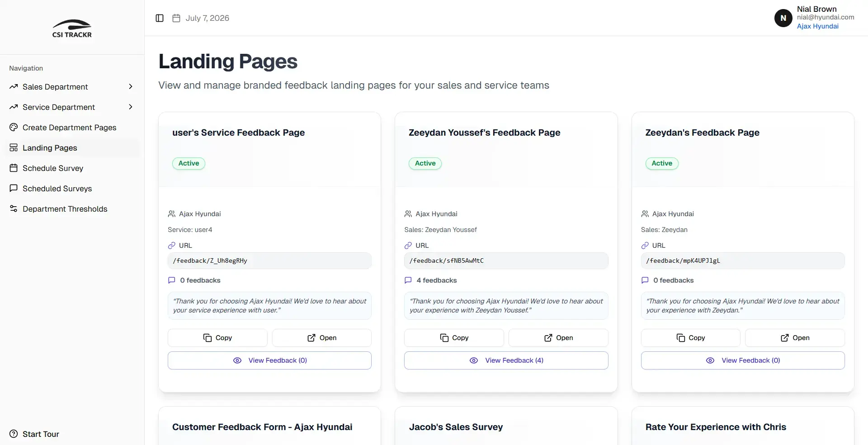Open user's Service Feedback Page
Image resolution: width=868 pixels, height=445 pixels.
click(322, 338)
